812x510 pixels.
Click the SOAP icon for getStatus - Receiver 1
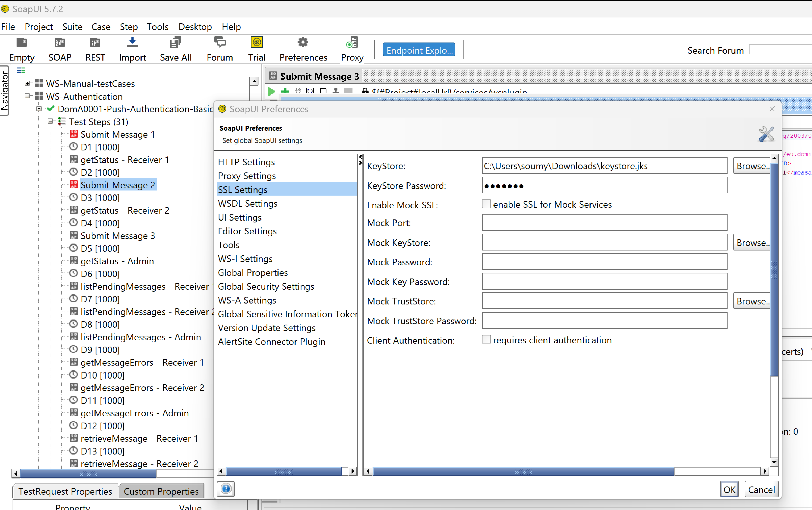(x=74, y=159)
